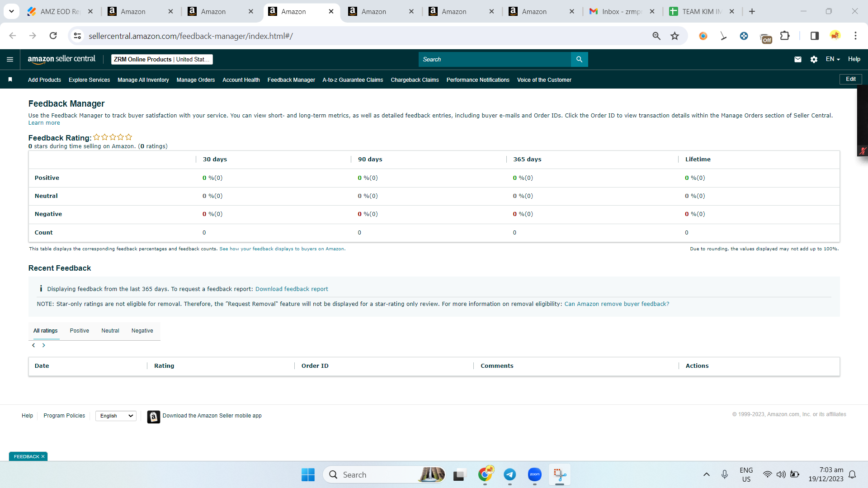Select the Positive ratings tab
This screenshot has height=488, width=868.
tap(80, 331)
